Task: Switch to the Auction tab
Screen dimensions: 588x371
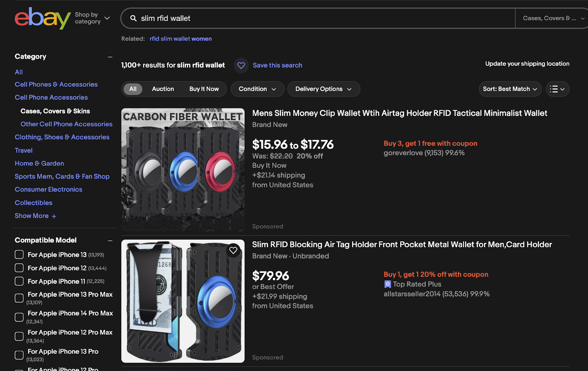Action: 163,89
